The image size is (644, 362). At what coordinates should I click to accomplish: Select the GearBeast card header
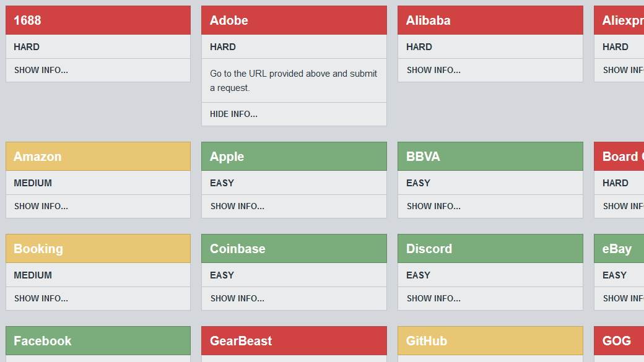coord(294,340)
